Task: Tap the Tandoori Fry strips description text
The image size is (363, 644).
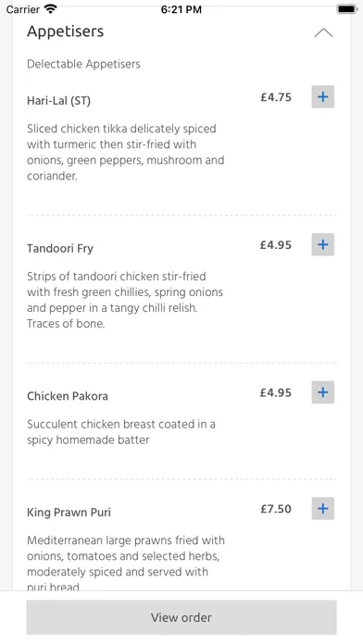Action: coord(125,300)
